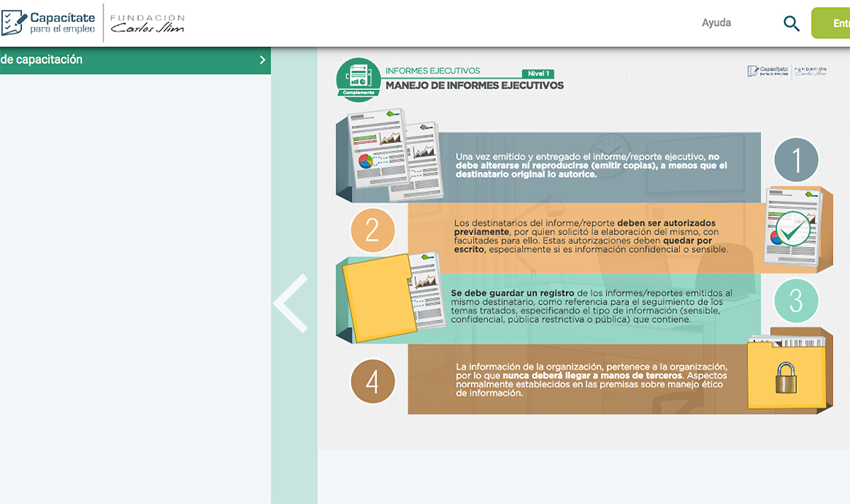Click the Informes Ejecutivos complemento badge icon
Viewport: 850px width, 504px height.
tap(358, 79)
